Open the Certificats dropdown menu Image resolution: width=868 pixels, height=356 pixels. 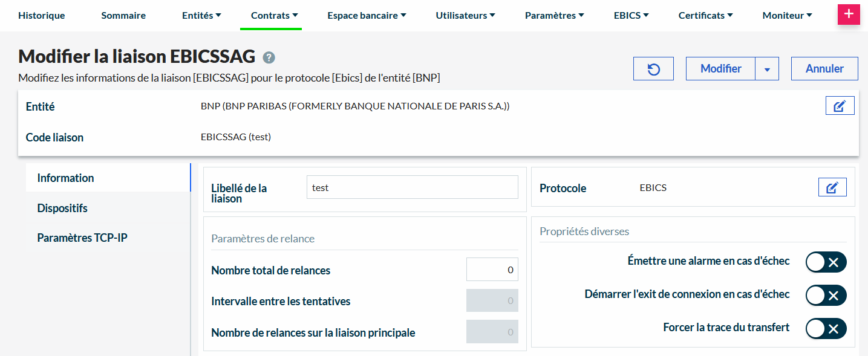pyautogui.click(x=705, y=16)
